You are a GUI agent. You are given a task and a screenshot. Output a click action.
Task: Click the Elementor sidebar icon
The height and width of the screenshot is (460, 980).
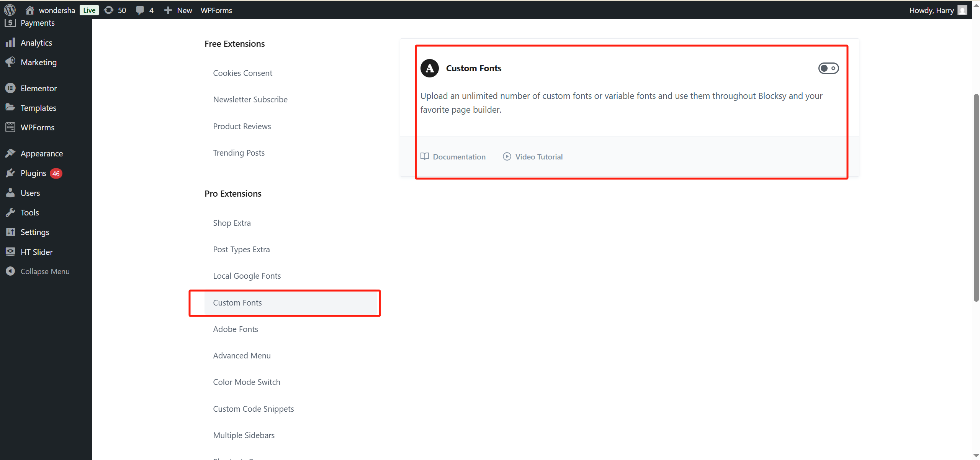click(10, 88)
